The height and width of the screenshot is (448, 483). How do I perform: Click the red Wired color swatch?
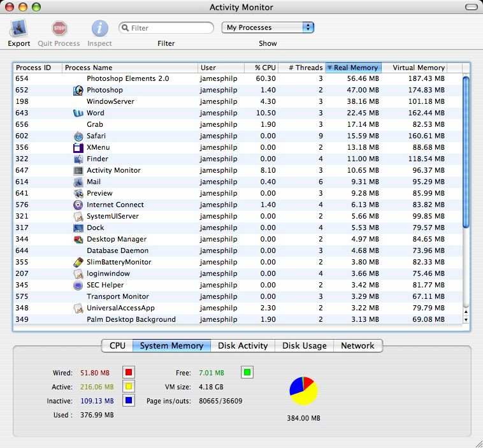pos(129,373)
